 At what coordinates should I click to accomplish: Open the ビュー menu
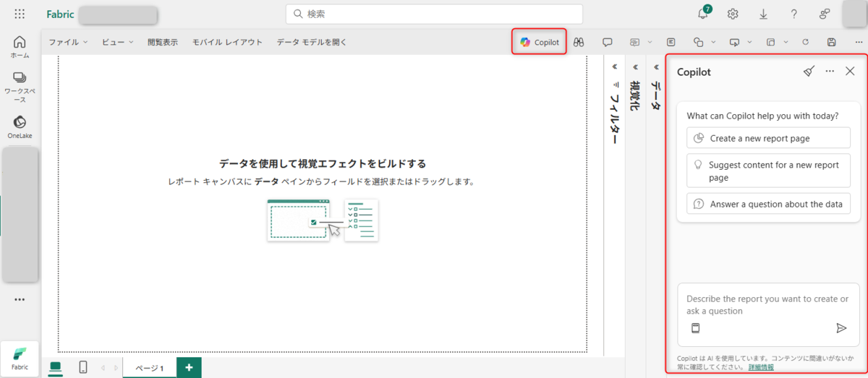point(117,42)
